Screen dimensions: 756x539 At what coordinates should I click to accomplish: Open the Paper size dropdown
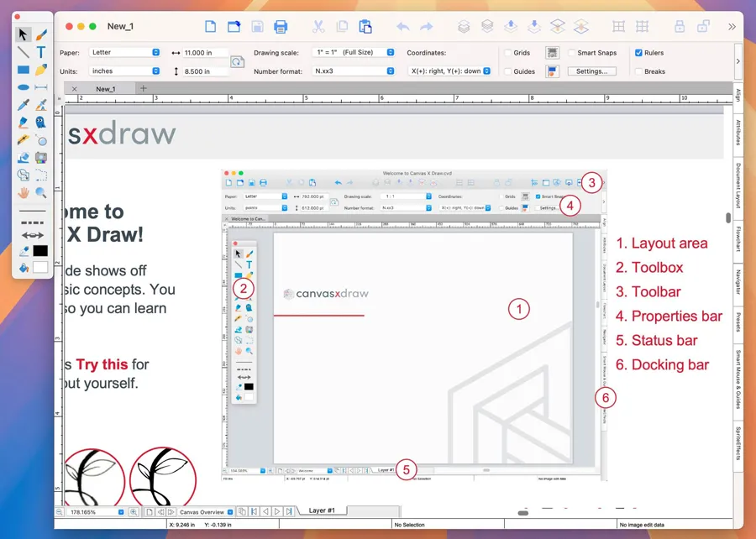[123, 53]
